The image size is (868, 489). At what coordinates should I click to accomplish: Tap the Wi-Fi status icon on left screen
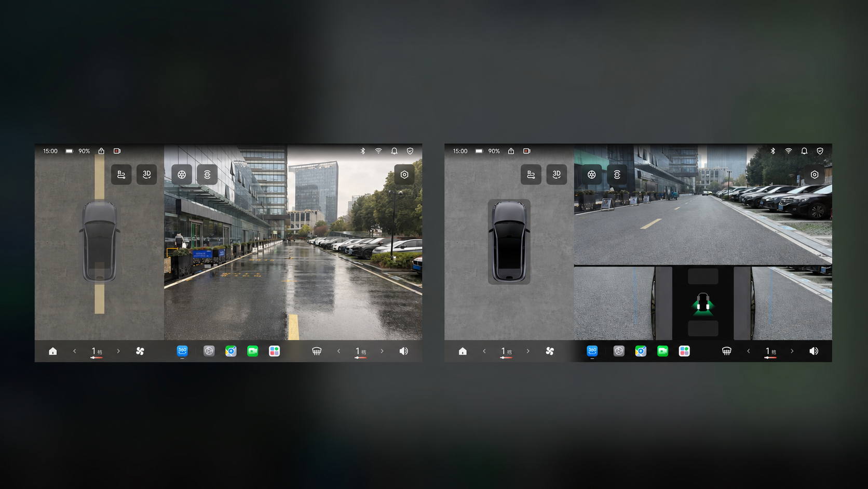(378, 151)
